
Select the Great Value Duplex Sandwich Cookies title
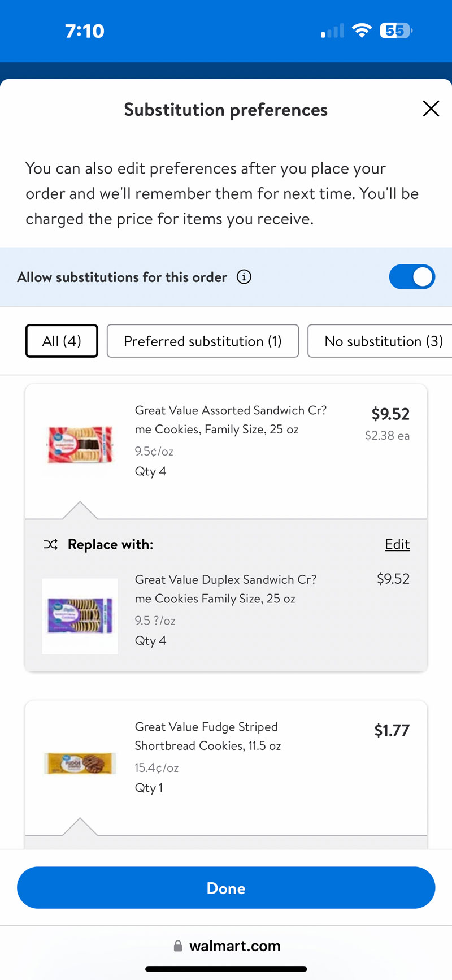(x=225, y=589)
